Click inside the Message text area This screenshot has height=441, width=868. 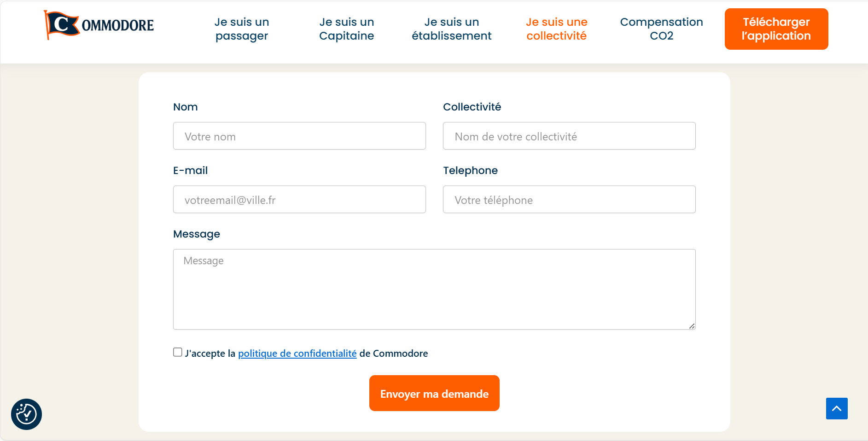click(434, 289)
